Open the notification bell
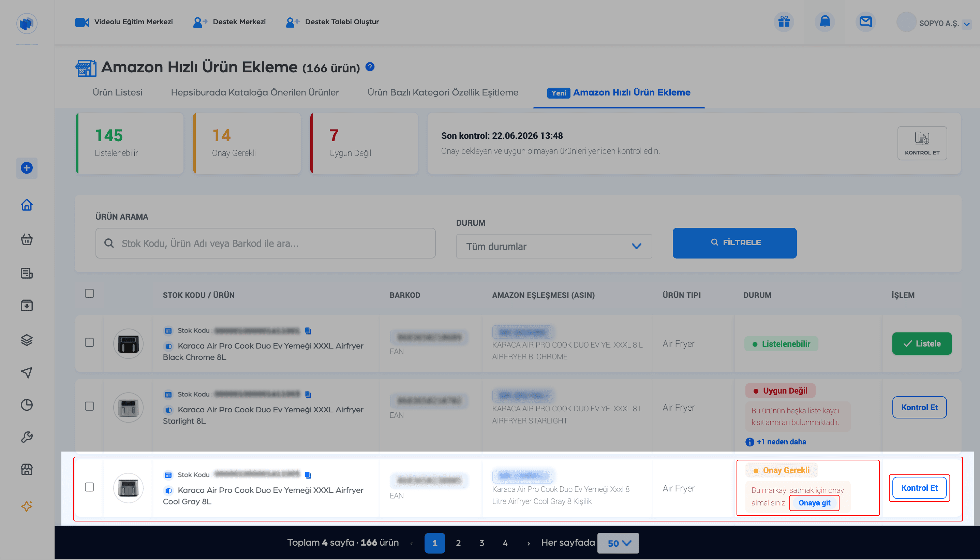Screen dimensions: 980x560 tap(825, 21)
